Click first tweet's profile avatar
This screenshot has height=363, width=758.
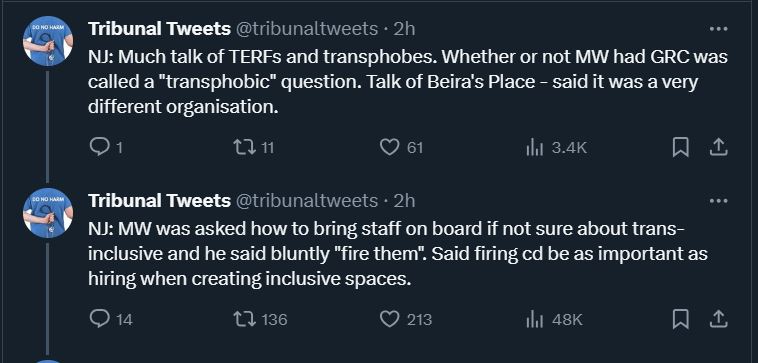tap(48, 41)
